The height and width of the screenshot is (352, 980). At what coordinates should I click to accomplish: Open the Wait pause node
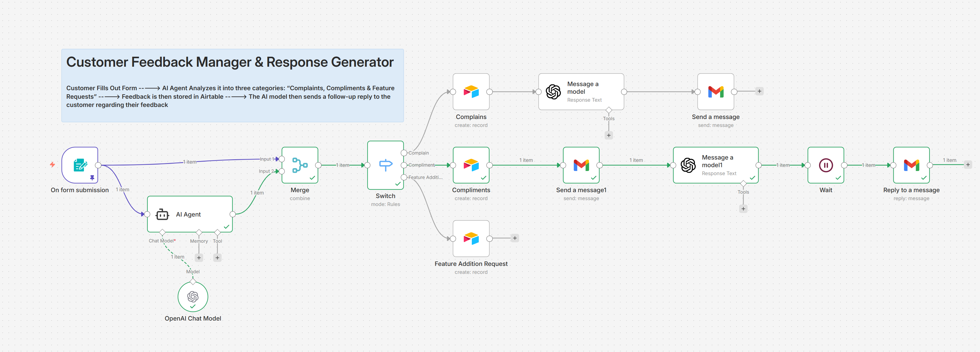point(826,165)
